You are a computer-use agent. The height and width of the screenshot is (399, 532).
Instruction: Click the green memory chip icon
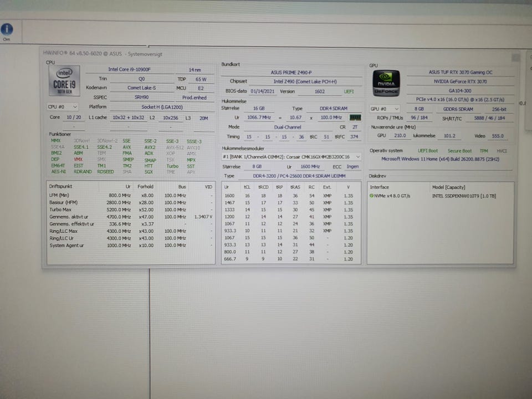355,117
